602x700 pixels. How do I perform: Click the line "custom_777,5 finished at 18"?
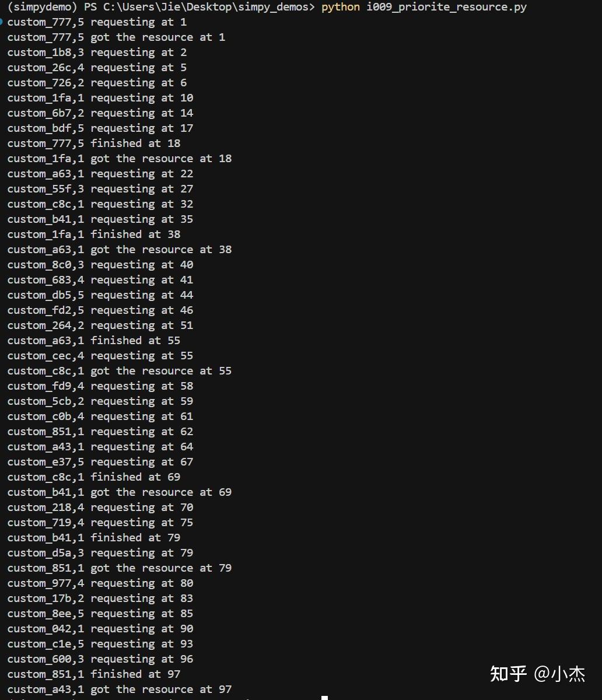[94, 143]
